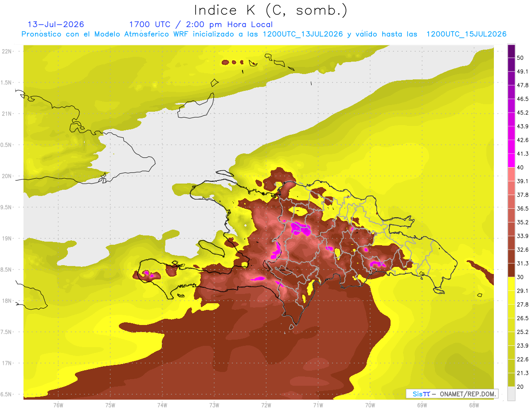Click the title "Indice K (C, somb.)"
This screenshot has width=532, height=411.
click(x=271, y=10)
